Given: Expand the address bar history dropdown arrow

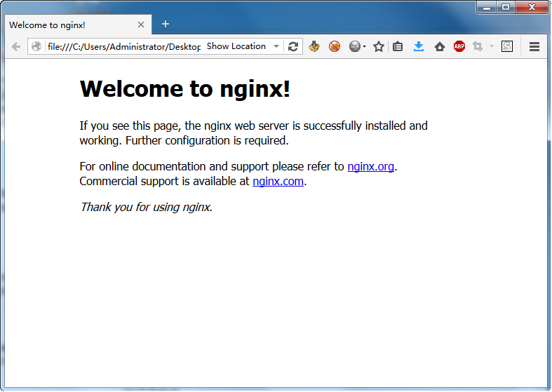Looking at the screenshot, I should [276, 46].
